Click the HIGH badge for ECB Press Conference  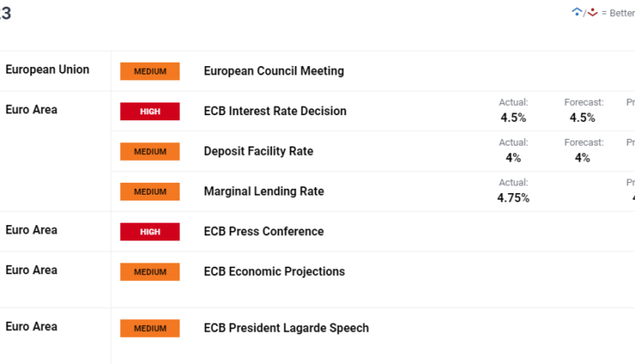(x=150, y=231)
